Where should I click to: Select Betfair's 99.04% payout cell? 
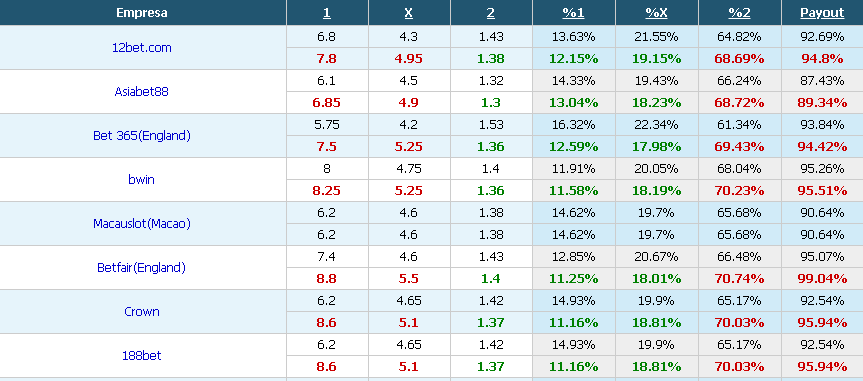pyautogui.click(x=822, y=279)
